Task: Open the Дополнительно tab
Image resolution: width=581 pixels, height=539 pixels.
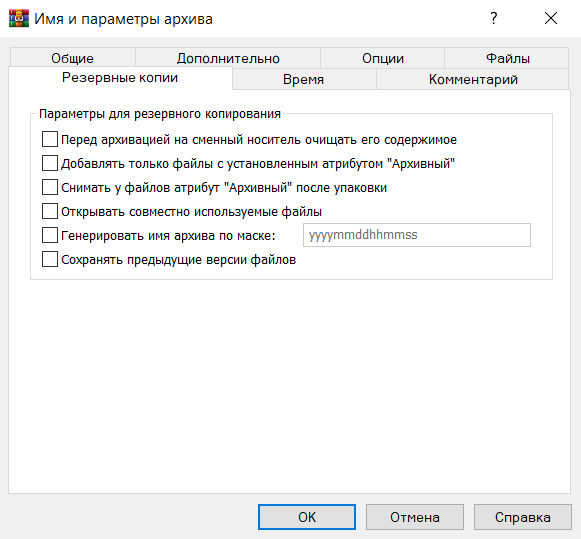Action: pos(228,58)
